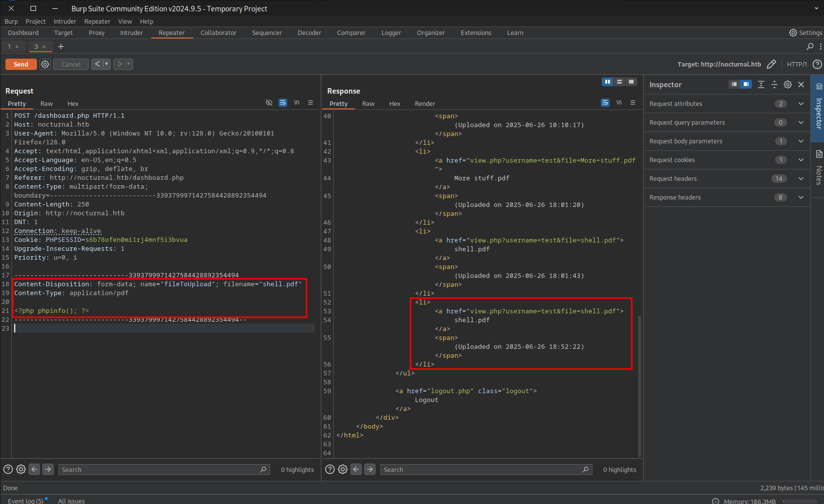Click the Send request settings gear icon
The image size is (824, 504).
pyautogui.click(x=45, y=64)
